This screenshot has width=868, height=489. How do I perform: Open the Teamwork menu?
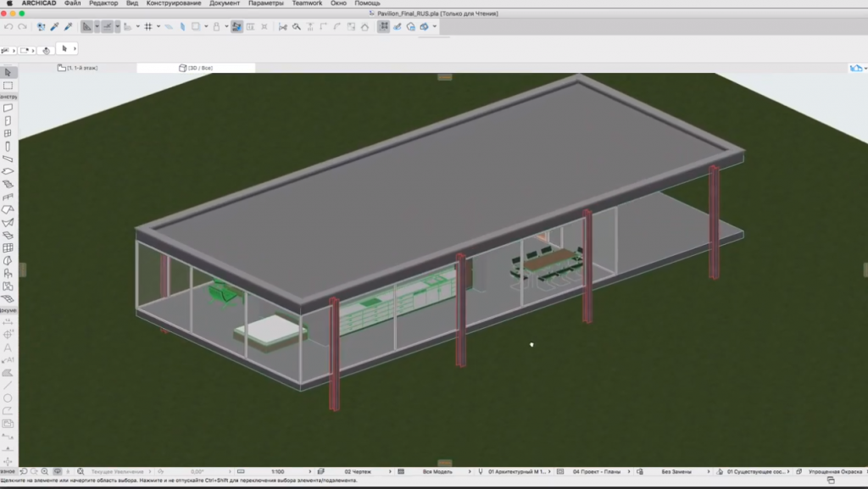[307, 3]
